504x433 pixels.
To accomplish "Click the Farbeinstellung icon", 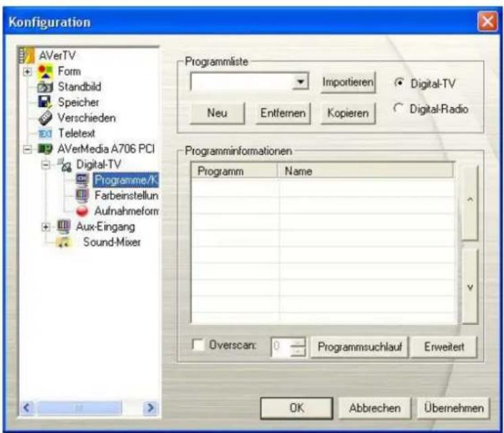I will tap(83, 195).
